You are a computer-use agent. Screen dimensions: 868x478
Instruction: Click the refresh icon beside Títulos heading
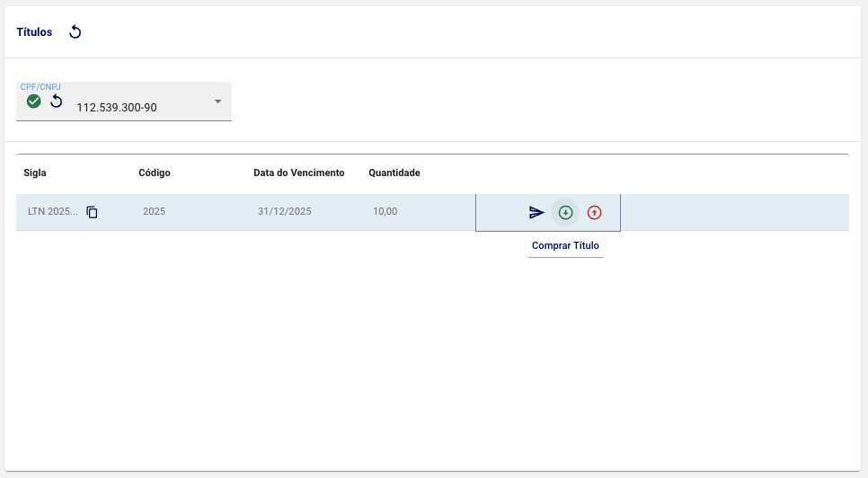click(75, 32)
